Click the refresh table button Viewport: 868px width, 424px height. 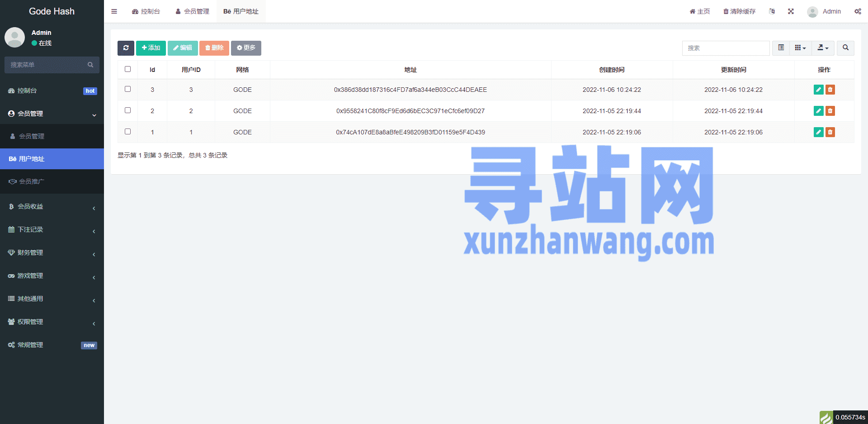click(126, 48)
